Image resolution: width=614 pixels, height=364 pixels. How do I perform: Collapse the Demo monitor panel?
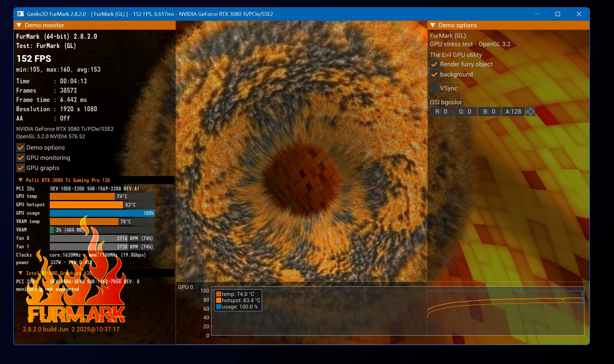(19, 25)
